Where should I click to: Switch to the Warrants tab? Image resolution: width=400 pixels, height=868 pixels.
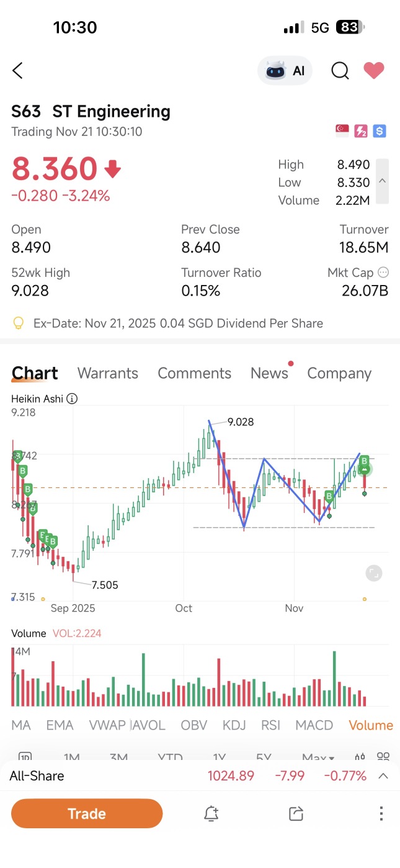coord(108,373)
